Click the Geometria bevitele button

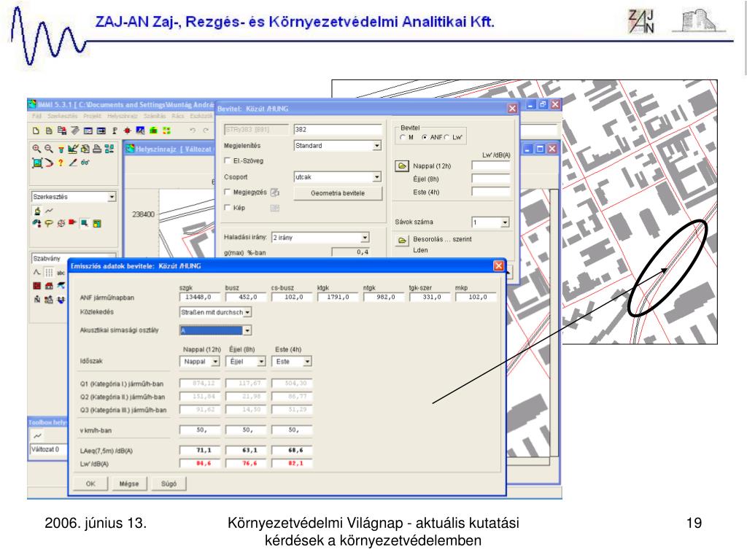(x=338, y=193)
